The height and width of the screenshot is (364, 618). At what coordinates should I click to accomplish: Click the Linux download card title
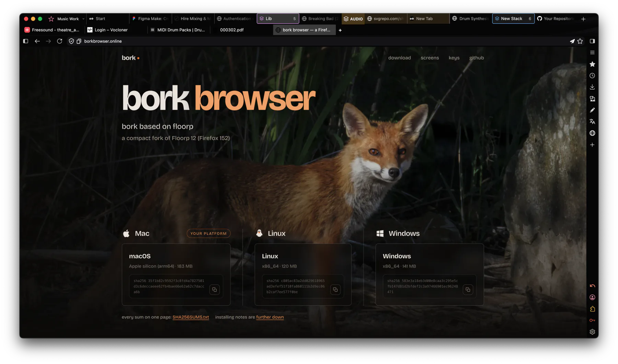[270, 256]
